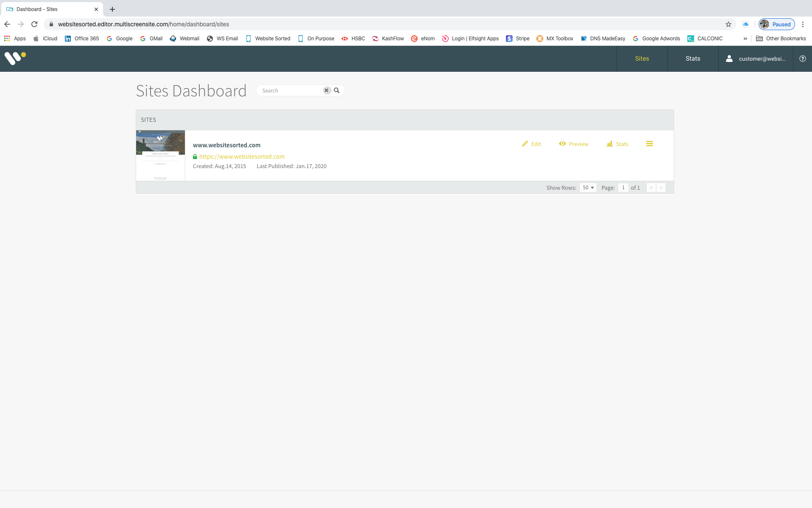Expand hidden bookmarks with the overflow chevron
This screenshot has width=812, height=508.
(x=745, y=38)
